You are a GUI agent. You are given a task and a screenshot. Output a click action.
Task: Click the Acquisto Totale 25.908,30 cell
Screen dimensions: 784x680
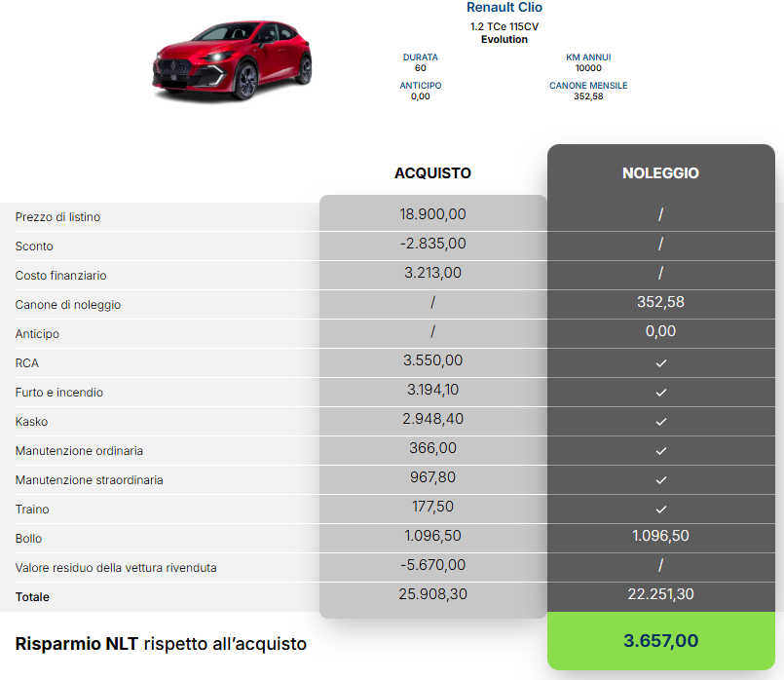pos(432,594)
